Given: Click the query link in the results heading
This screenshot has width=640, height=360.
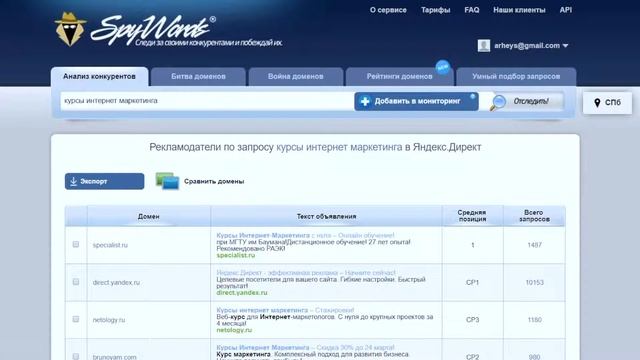Looking at the screenshot, I should point(339,147).
